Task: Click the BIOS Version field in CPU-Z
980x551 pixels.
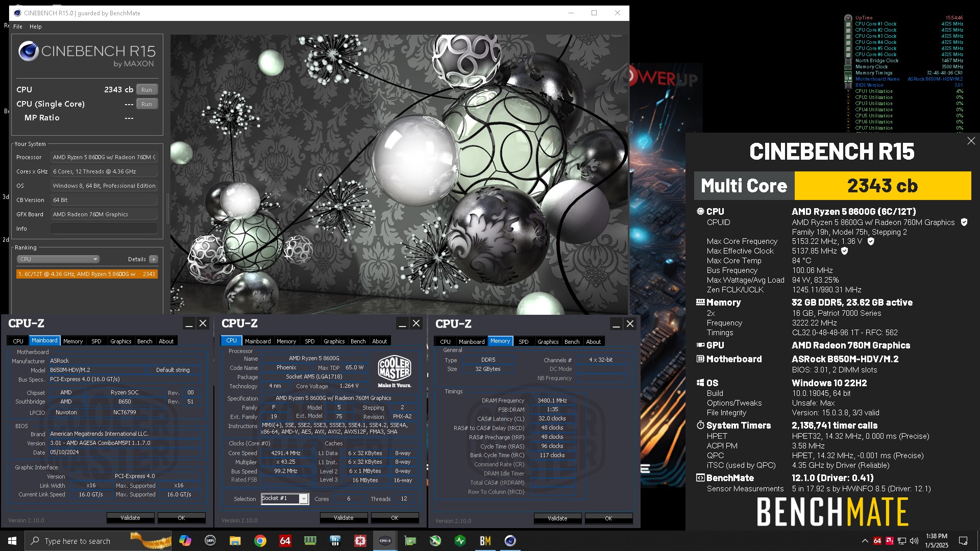Action: click(125, 443)
